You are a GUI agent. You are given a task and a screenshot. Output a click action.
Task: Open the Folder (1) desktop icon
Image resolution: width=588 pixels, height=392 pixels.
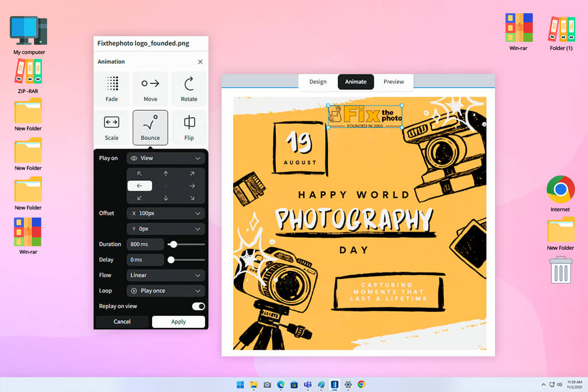coord(561,33)
